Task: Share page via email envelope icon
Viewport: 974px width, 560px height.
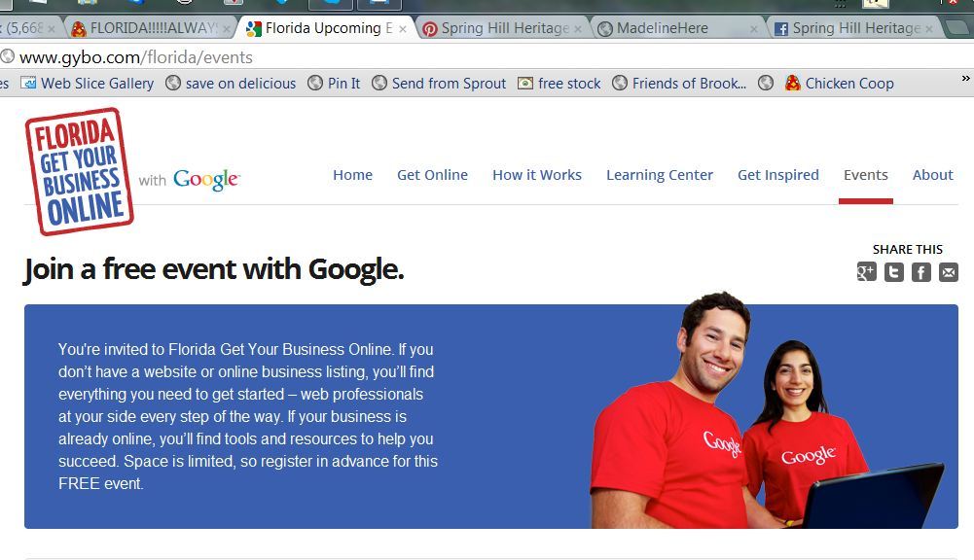Action: [949, 272]
